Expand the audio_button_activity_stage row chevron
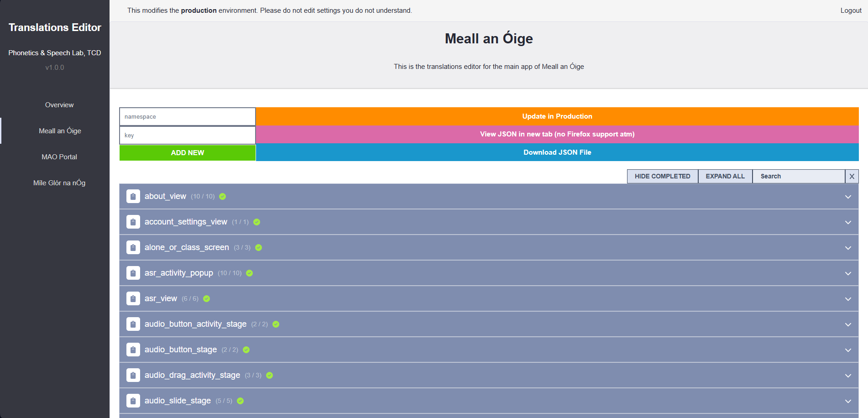 coord(848,324)
